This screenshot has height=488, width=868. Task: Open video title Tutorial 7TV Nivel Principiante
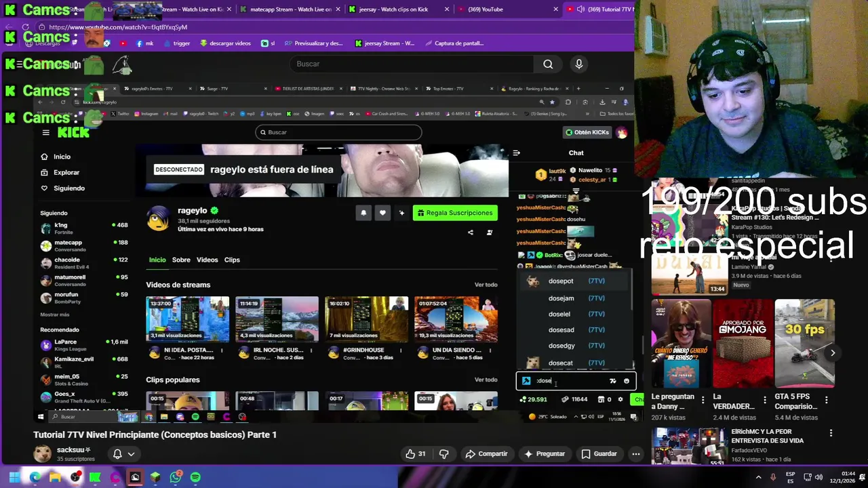(x=155, y=434)
